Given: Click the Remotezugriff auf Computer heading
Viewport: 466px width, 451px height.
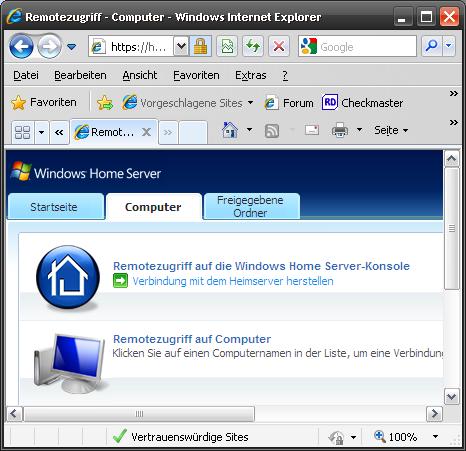Looking at the screenshot, I should 192,339.
